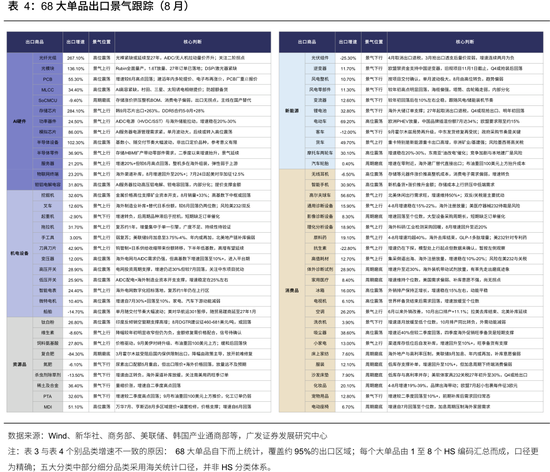Click the "化妆品" product cell
The height and width of the screenshot is (472, 550).
[x=320, y=386]
